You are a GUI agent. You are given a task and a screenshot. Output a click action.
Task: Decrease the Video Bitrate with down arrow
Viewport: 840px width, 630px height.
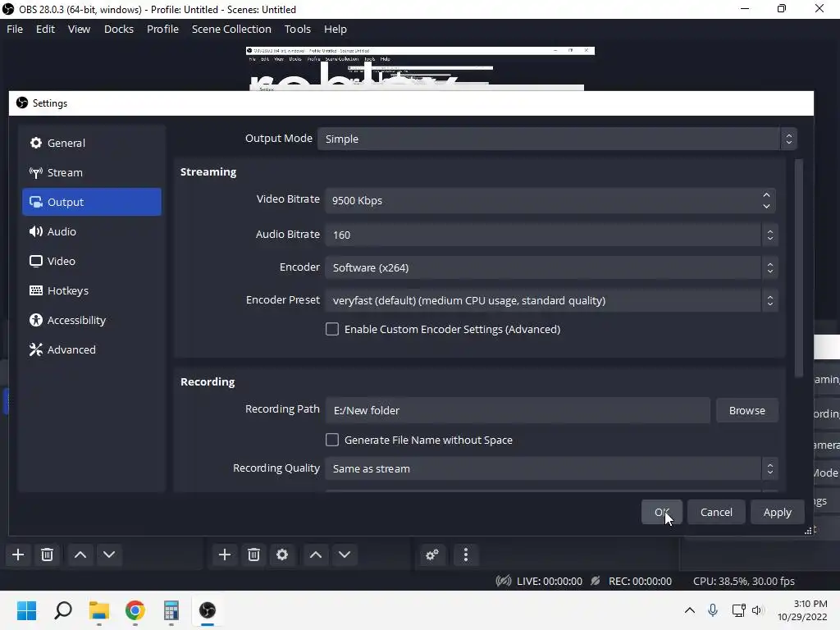click(x=767, y=206)
